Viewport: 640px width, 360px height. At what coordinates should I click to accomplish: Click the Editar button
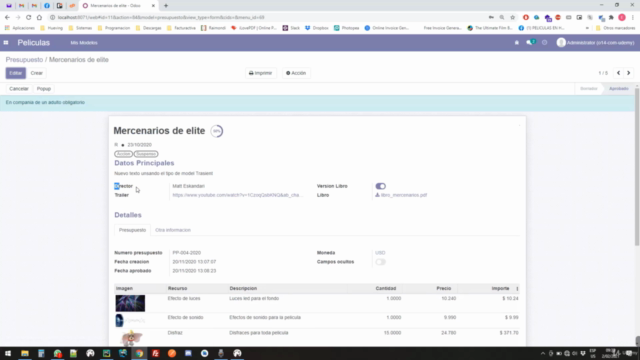point(16,73)
